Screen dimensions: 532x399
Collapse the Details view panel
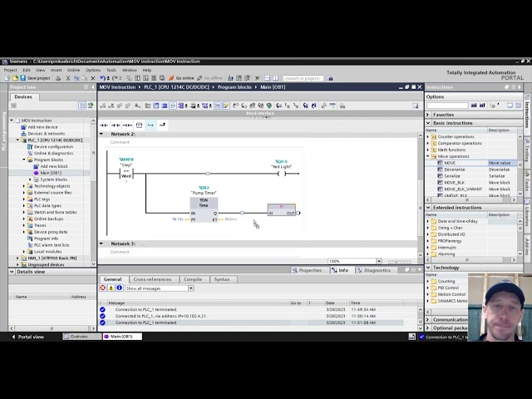pos(12,272)
